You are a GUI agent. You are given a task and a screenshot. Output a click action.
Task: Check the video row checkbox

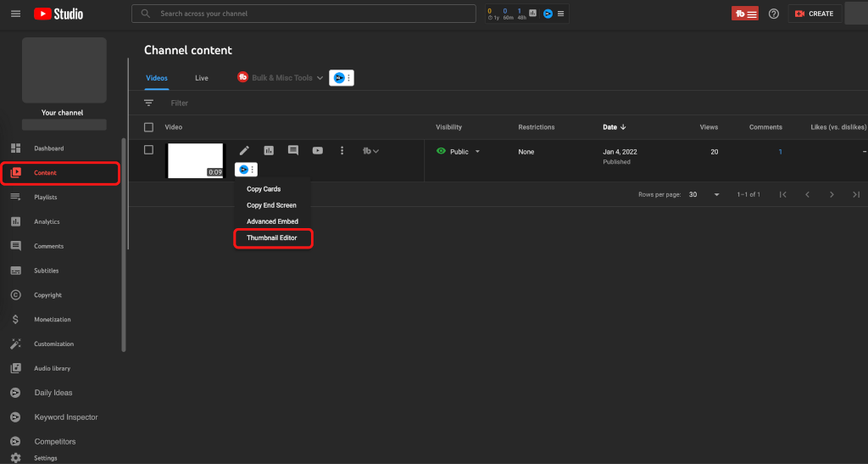point(149,150)
